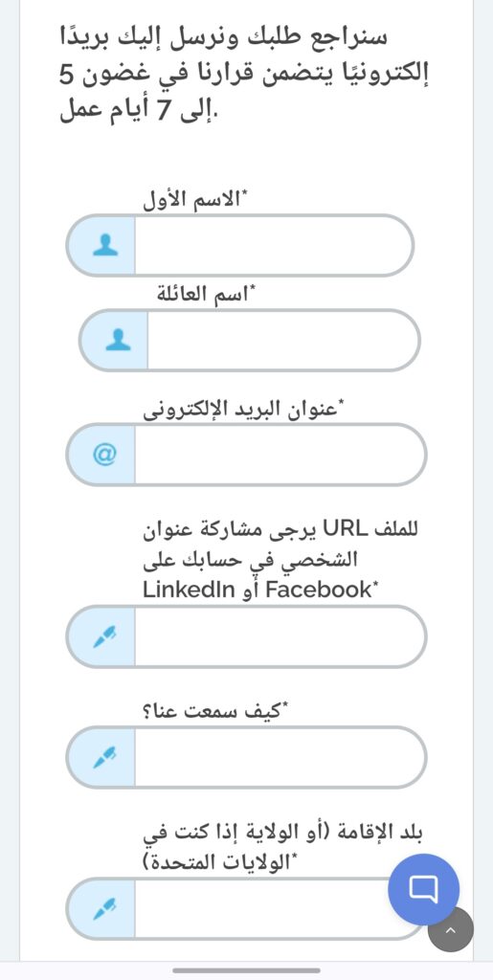Tap the gray scroll-to-top chevron button
Screen dimensions: 493x980
pos(451,929)
